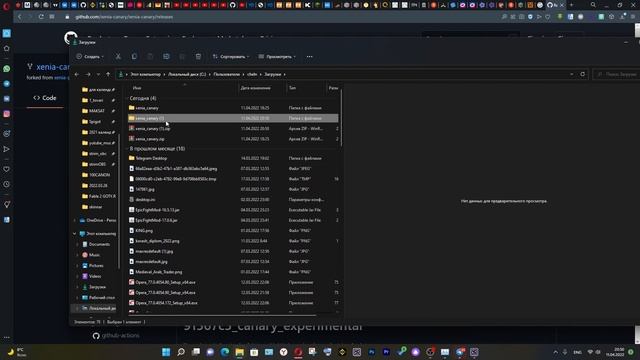Open a new browser tab with plus icon
The width and height of the screenshot is (640, 360).
tap(571, 5)
